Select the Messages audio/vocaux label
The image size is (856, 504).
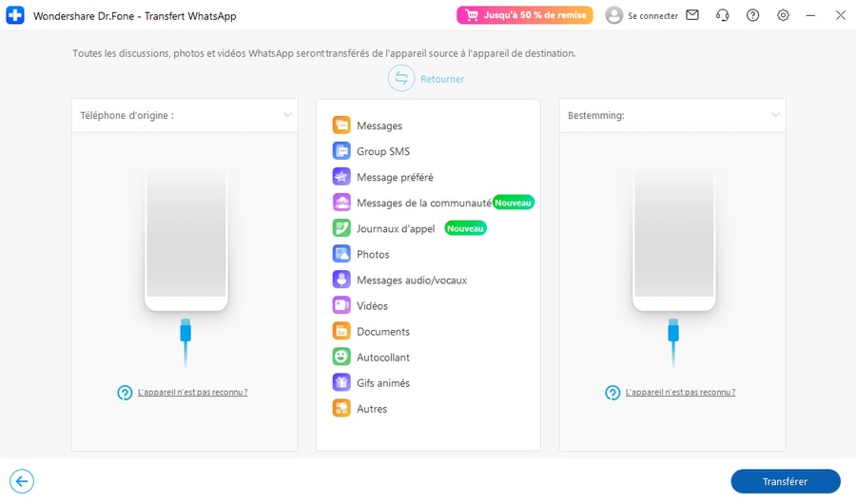pyautogui.click(x=412, y=280)
